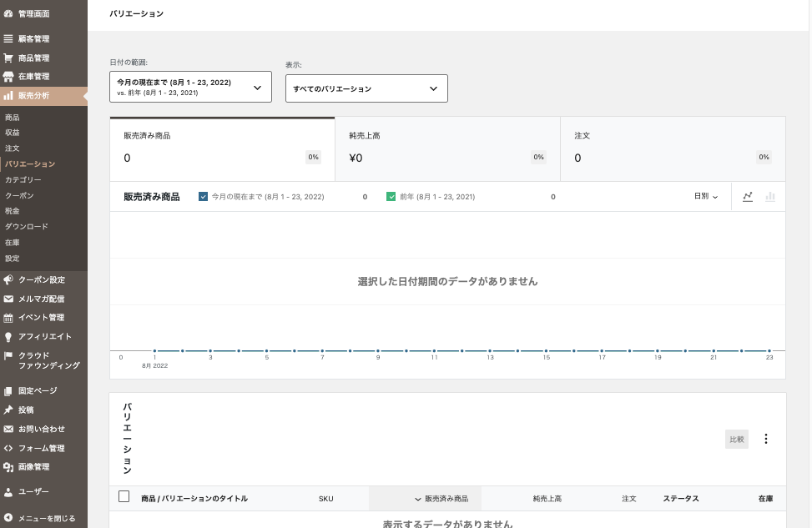This screenshot has width=812, height=528.
Task: Check the select-all checkbox in table header
Action: tap(124, 497)
